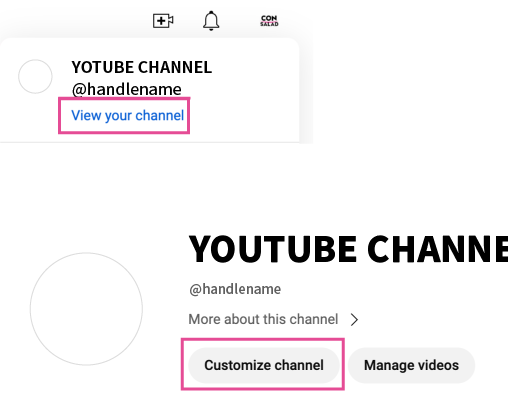
Task: Click the Customize channel button
Action: 264,365
